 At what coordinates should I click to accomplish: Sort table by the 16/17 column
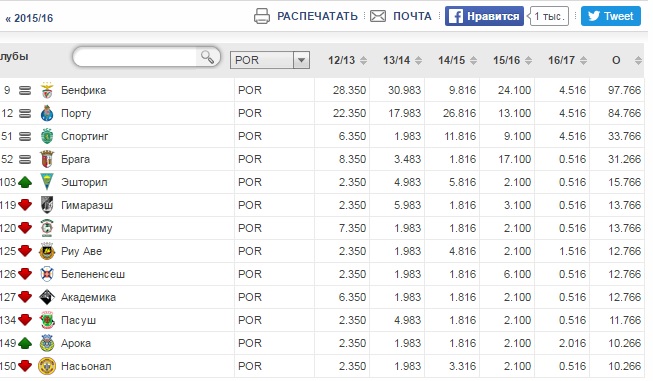(567, 60)
